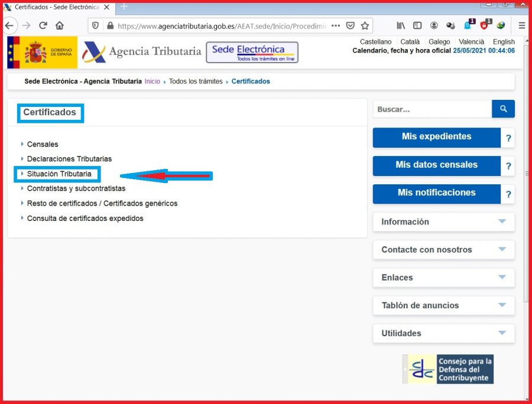Switch language to English
The image size is (532, 404).
(504, 42)
